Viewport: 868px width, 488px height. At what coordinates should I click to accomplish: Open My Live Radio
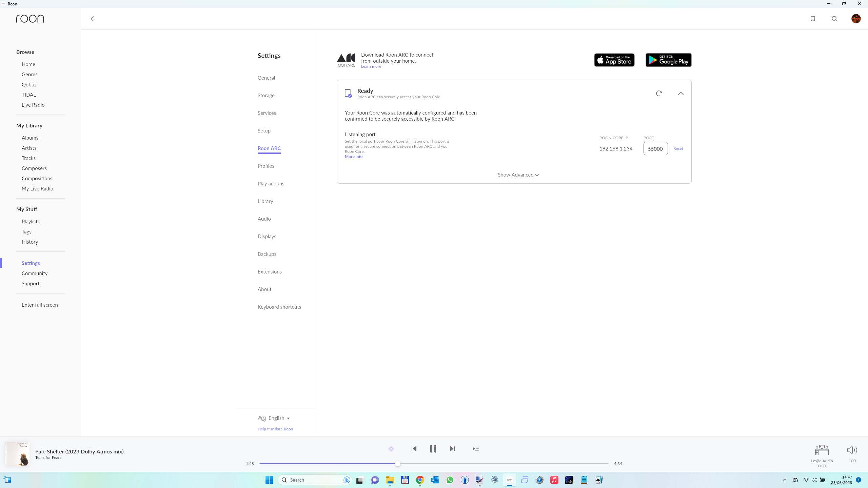[x=37, y=189]
